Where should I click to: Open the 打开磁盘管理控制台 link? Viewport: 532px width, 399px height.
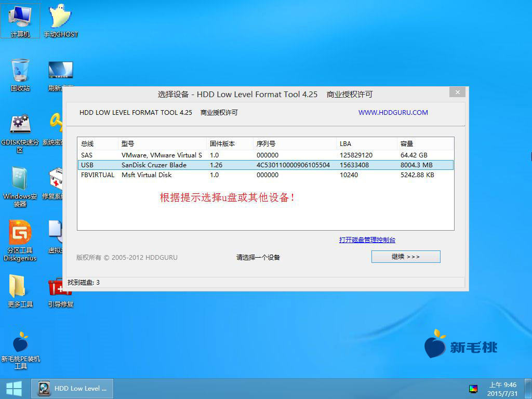click(x=367, y=240)
